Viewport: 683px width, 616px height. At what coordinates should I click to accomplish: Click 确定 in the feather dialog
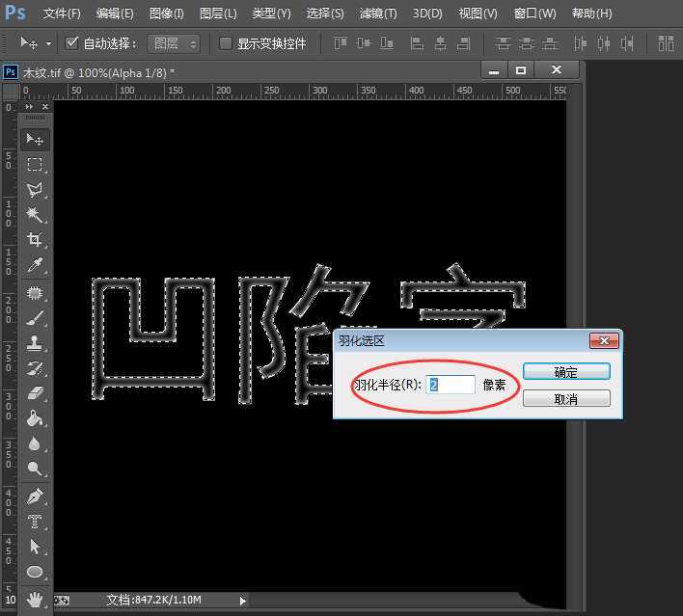click(x=566, y=372)
